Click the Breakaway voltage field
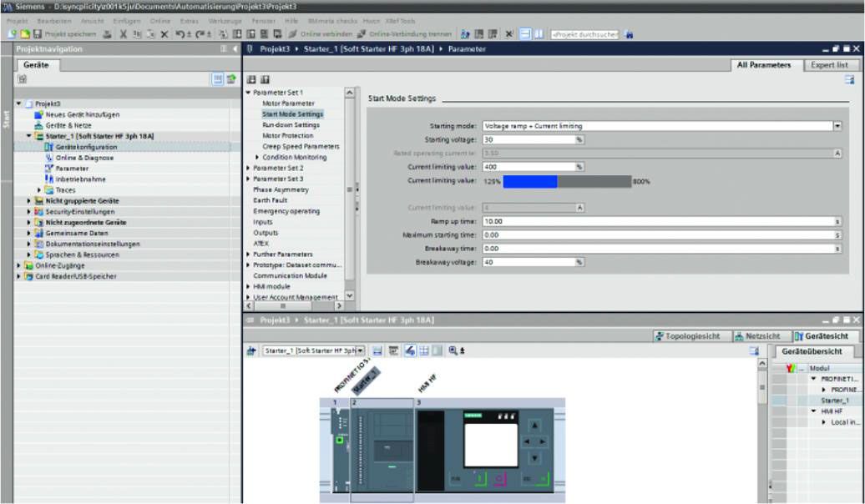Viewport: 865px width, 504px height. 529,263
